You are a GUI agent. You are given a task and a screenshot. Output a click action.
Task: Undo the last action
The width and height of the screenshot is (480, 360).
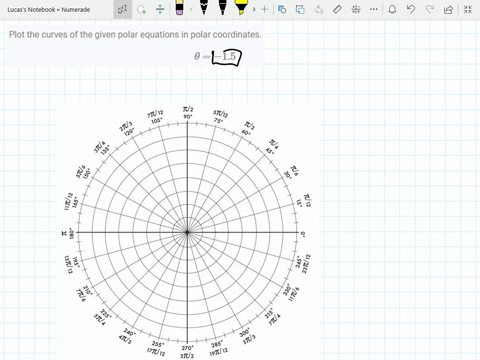click(x=411, y=9)
